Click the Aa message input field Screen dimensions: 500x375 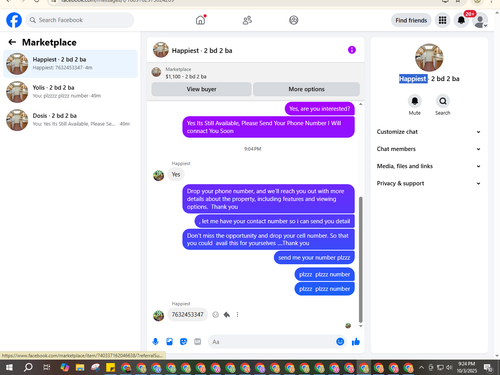click(x=272, y=342)
